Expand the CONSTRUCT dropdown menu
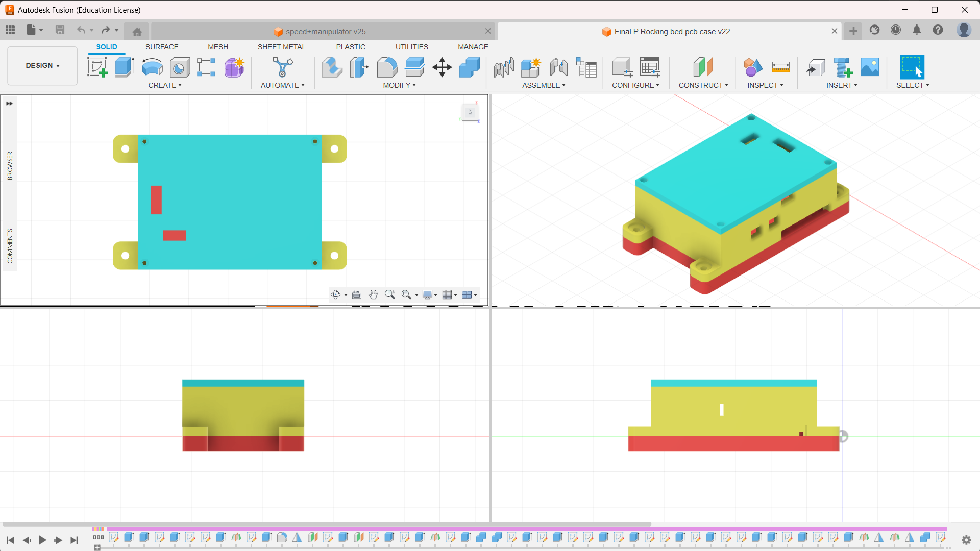The height and width of the screenshot is (551, 980). click(703, 85)
